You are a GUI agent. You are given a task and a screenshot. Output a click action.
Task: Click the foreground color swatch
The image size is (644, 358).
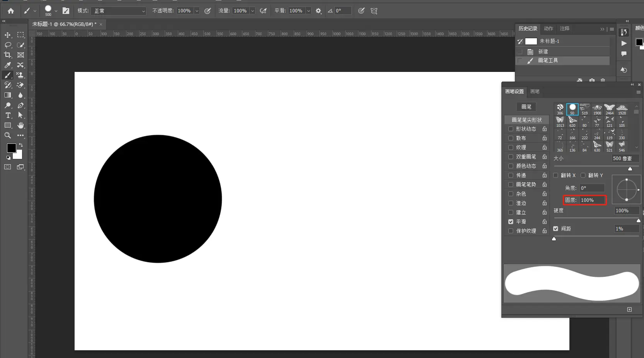(11, 148)
